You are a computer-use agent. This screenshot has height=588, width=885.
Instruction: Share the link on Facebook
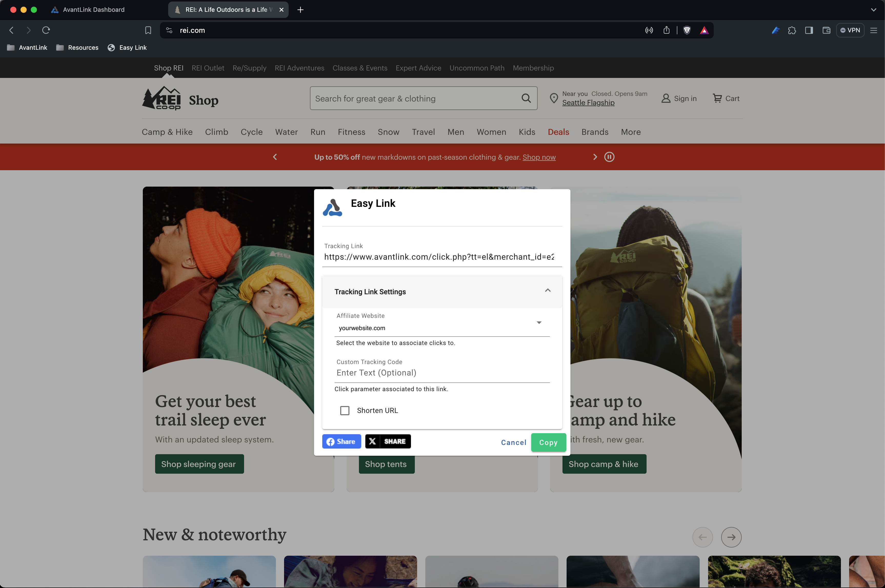341,441
